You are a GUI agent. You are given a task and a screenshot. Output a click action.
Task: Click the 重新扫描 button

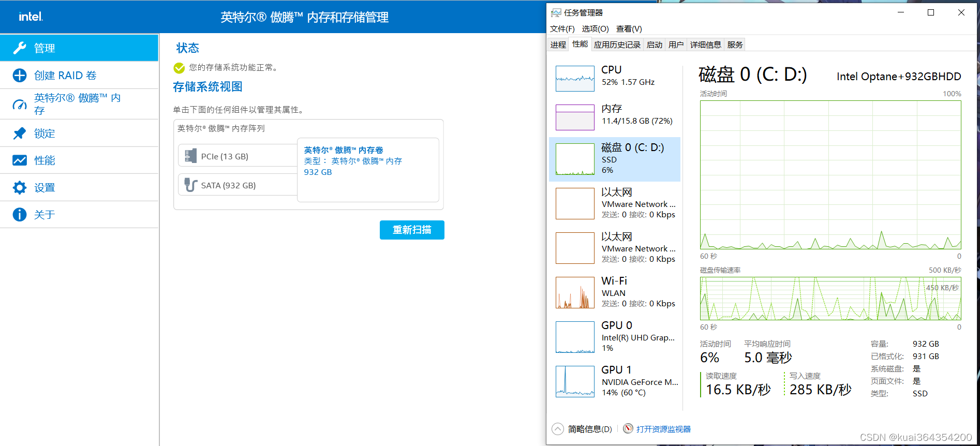point(412,230)
